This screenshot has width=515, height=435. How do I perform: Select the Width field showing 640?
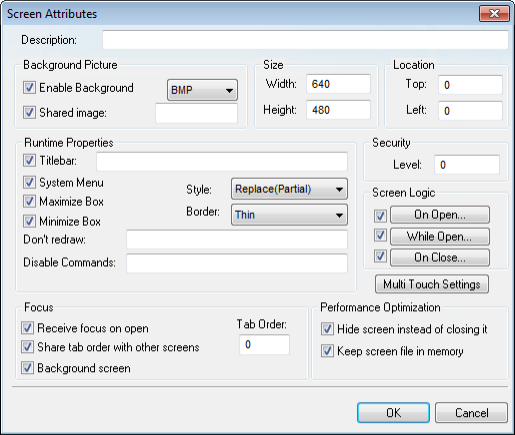338,84
